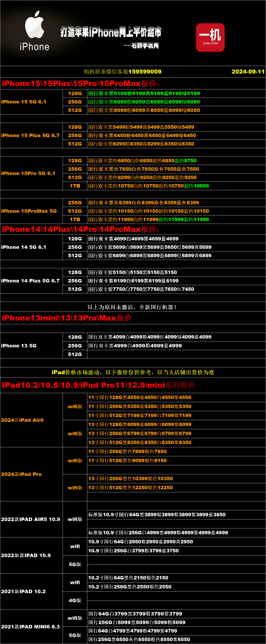The image size is (266, 644).
Task: Click the 4G版 cell for 2021 IPAD 10.2
Action: 75,600
